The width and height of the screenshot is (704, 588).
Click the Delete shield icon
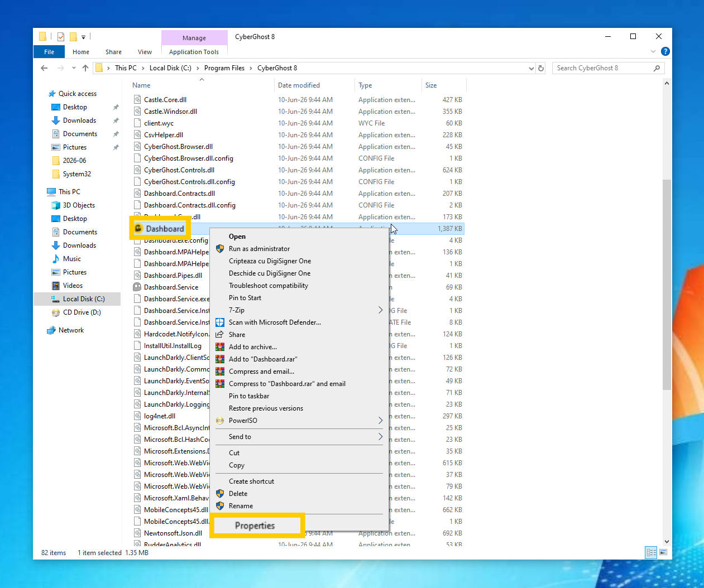(220, 494)
